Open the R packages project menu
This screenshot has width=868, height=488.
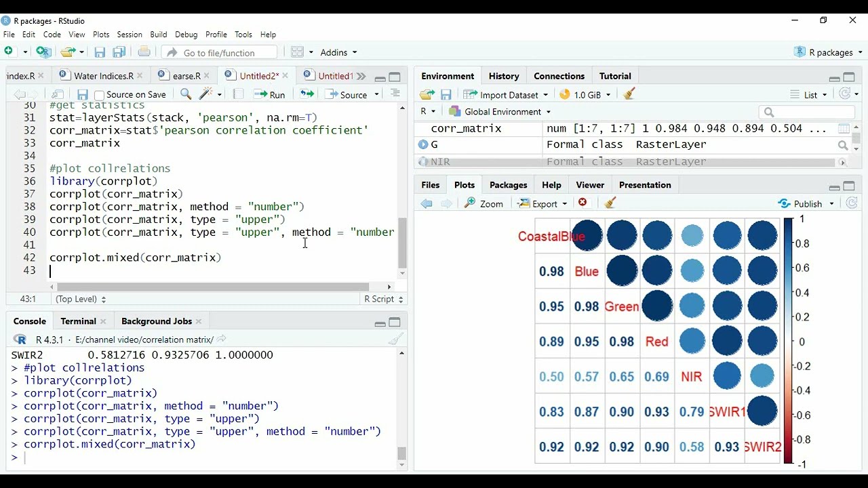tap(828, 52)
